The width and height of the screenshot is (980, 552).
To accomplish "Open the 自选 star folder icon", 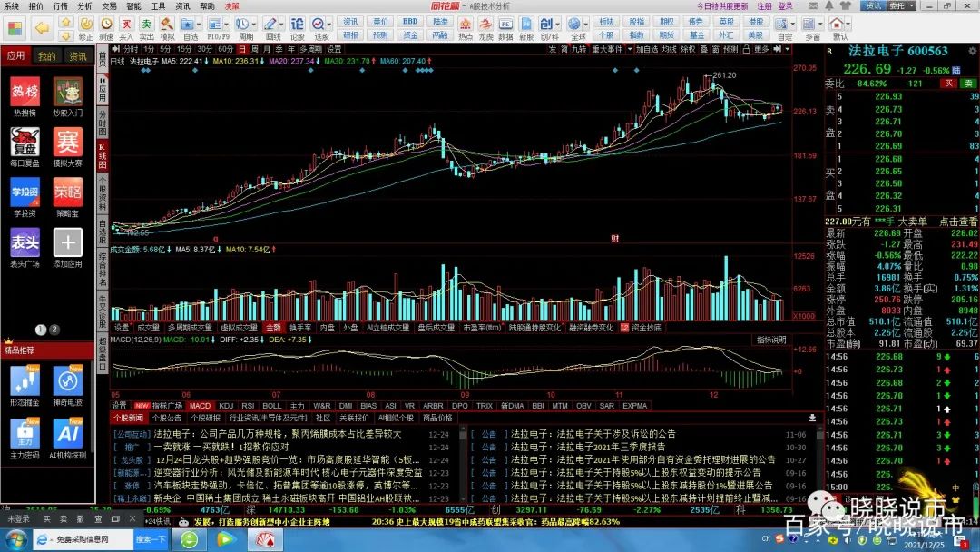I will [x=187, y=24].
